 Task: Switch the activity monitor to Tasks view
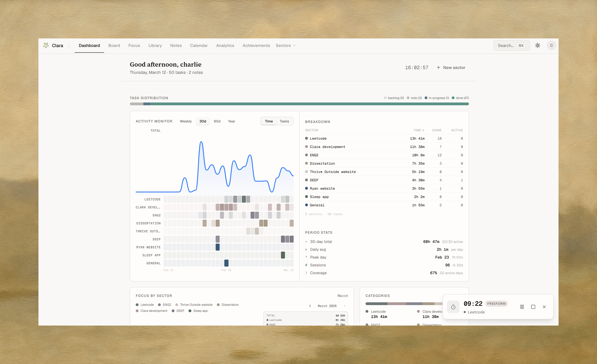pyautogui.click(x=284, y=121)
